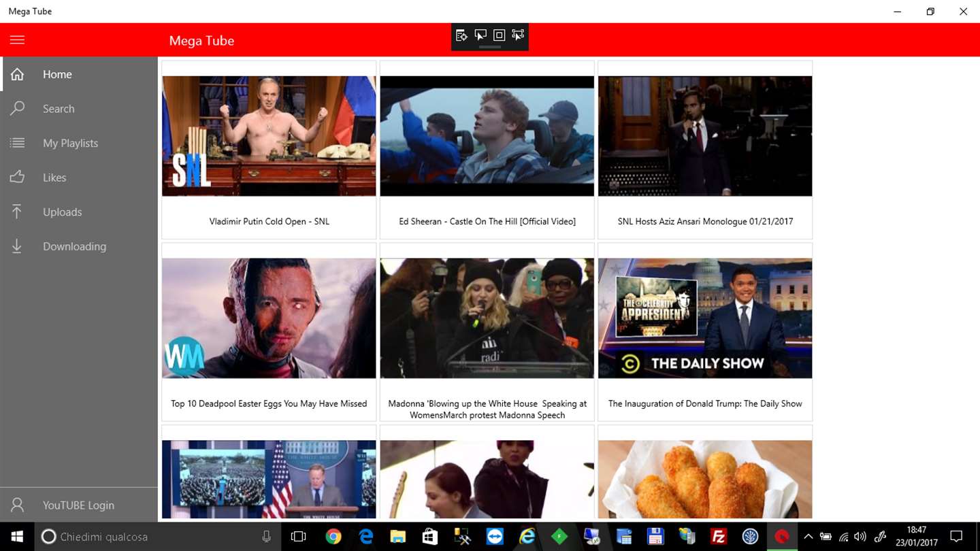Open the floppy disk taskbar app
980x551 pixels.
tap(655, 537)
